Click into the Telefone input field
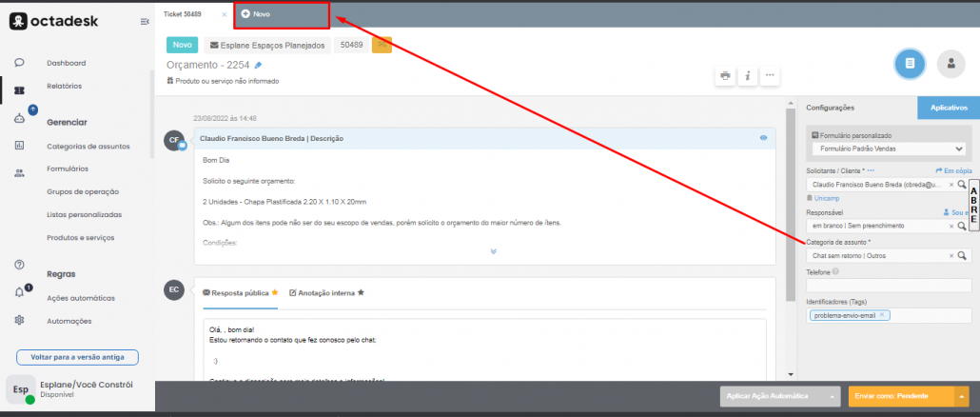 click(889, 285)
